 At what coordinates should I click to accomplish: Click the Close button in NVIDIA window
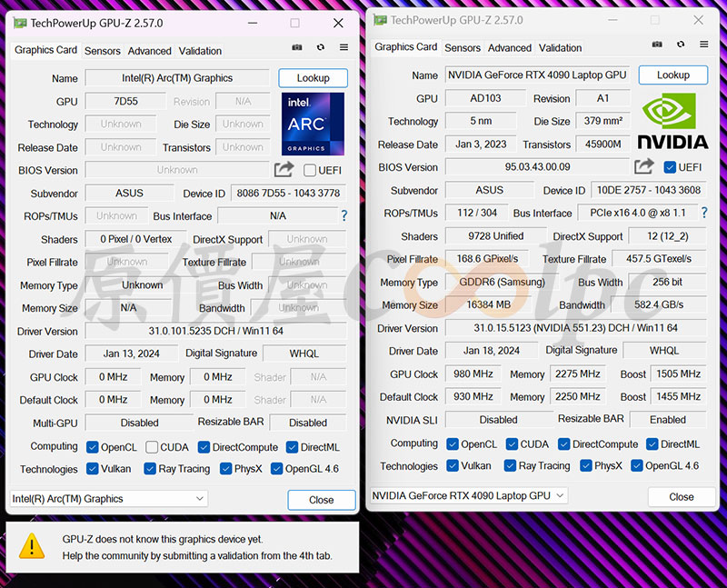[681, 497]
